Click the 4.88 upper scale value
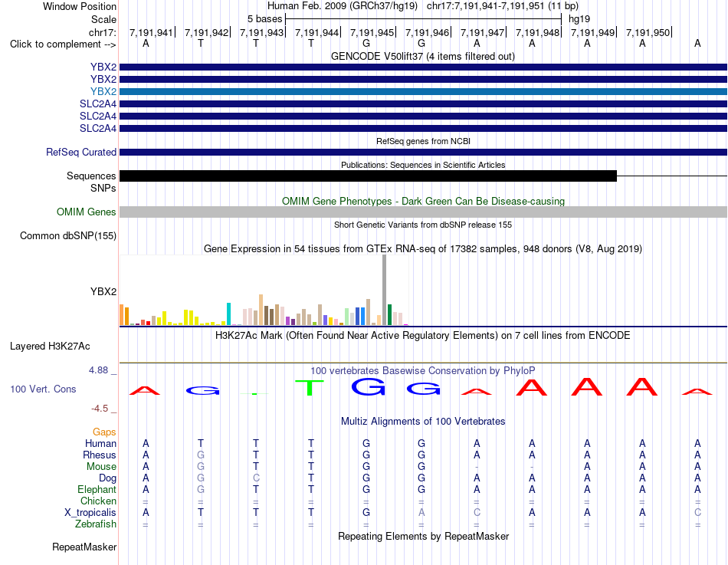Screen dimensions: 728x565 coord(98,370)
